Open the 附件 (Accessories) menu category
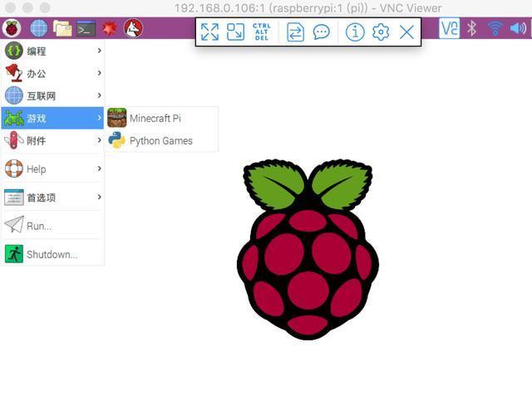Viewport: 532px width, 406px height. pyautogui.click(x=52, y=140)
